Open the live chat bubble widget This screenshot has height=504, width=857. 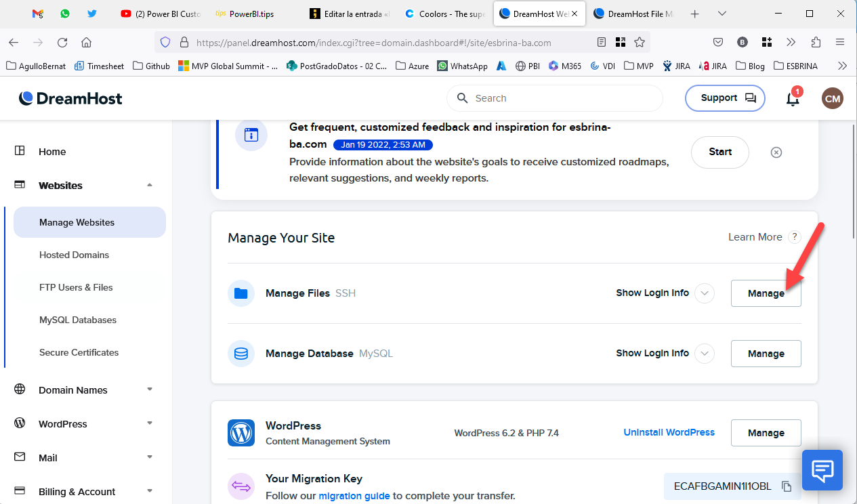pos(822,470)
